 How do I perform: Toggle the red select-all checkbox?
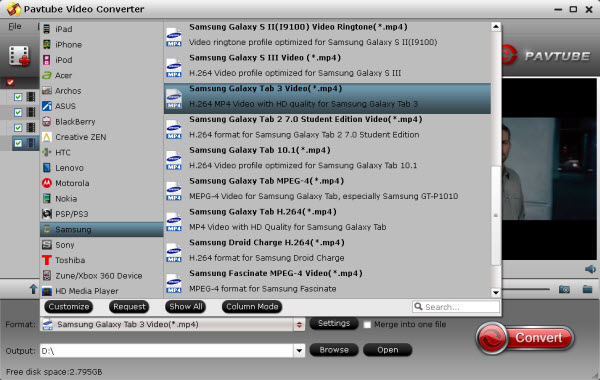(10, 82)
